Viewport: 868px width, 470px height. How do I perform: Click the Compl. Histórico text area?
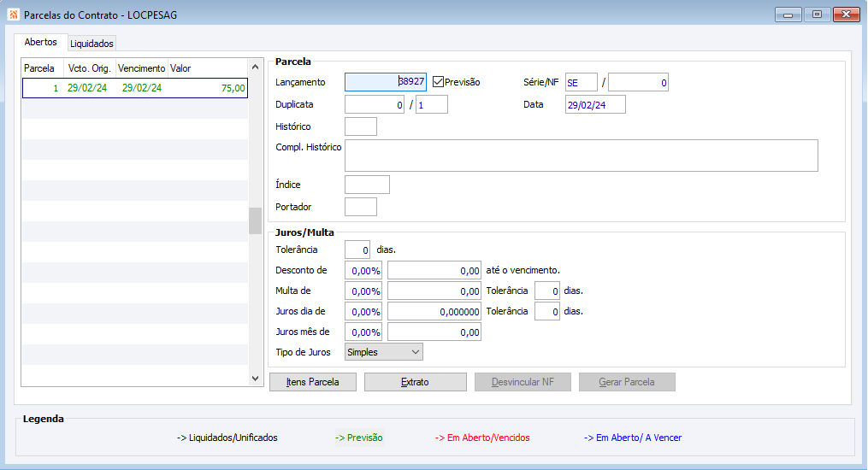(x=582, y=156)
